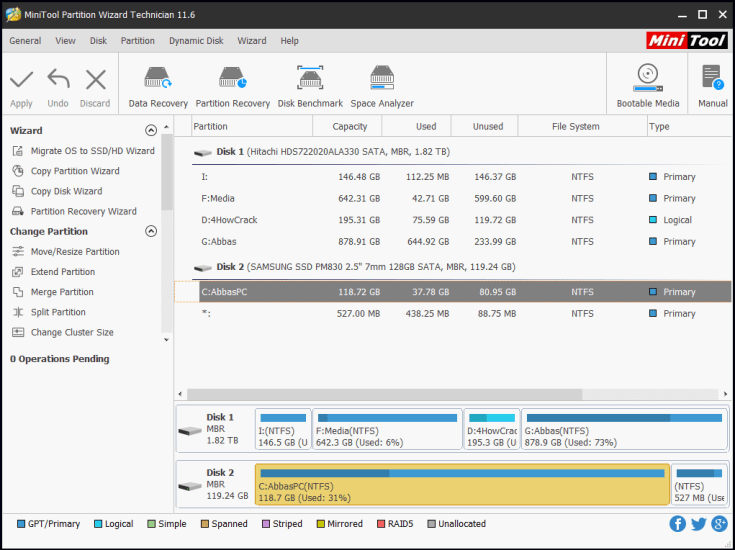
Task: Open the Disk menu
Action: tap(98, 41)
